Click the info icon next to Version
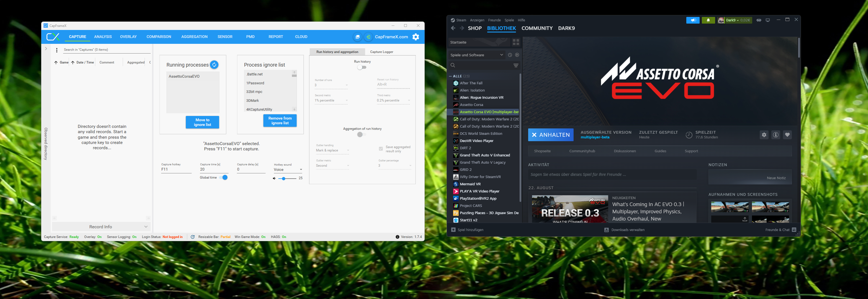Viewport: 868px width, 299px height. click(x=397, y=237)
